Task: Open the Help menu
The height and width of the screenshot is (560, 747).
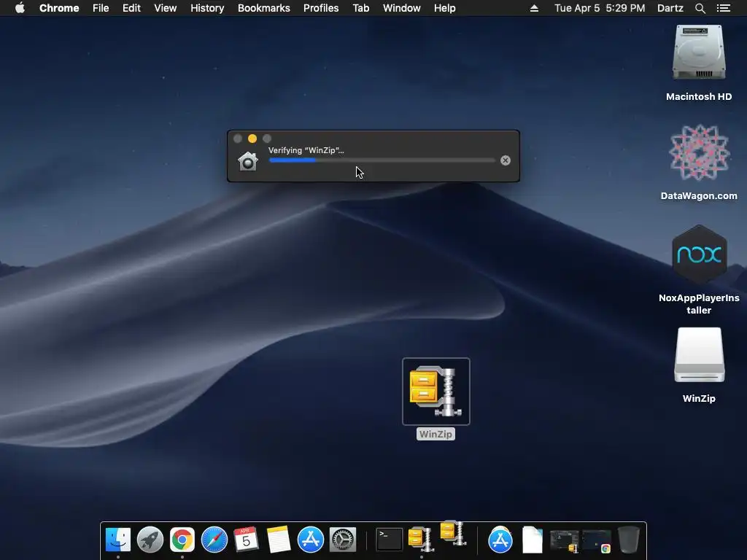Action: click(444, 8)
